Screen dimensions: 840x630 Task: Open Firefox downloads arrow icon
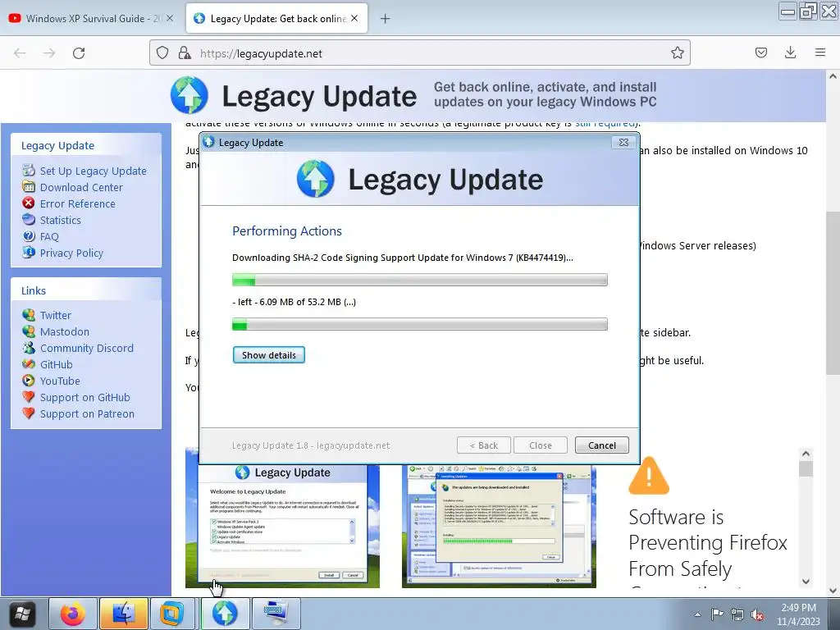(790, 52)
